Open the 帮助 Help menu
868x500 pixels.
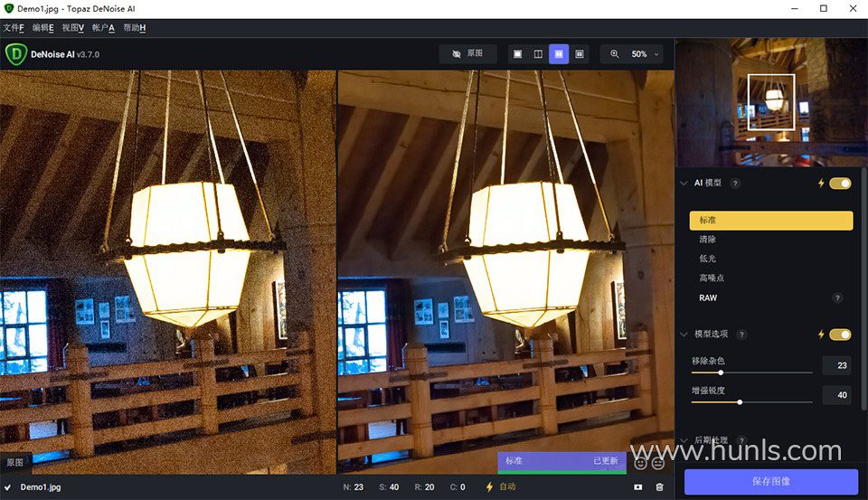coord(134,28)
